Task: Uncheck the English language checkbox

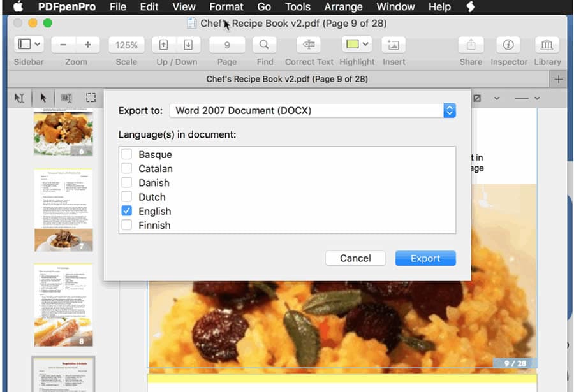Action: pyautogui.click(x=127, y=211)
